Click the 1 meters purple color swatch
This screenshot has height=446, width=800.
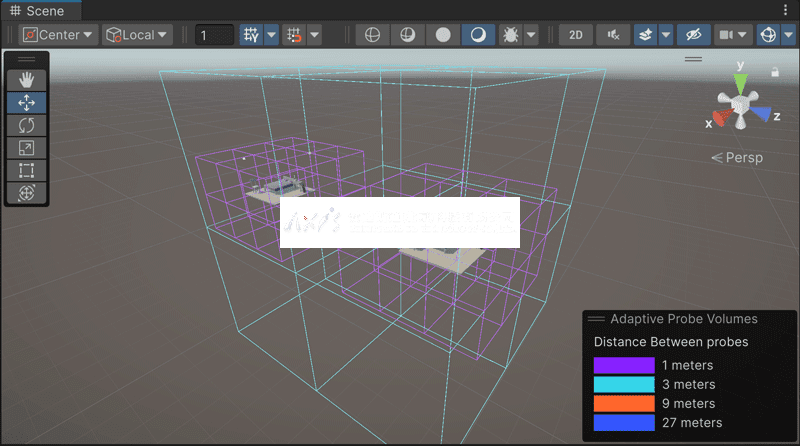[623, 366]
